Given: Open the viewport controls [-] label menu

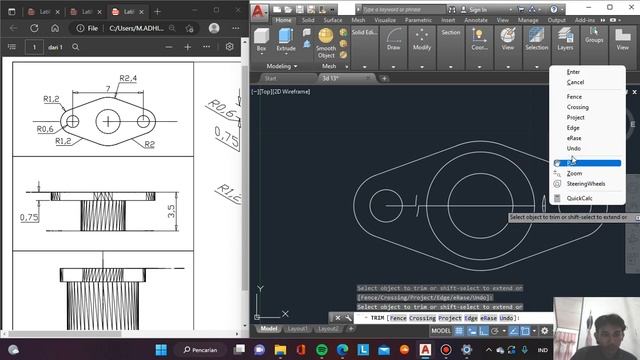Looking at the screenshot, I should pos(254,91).
